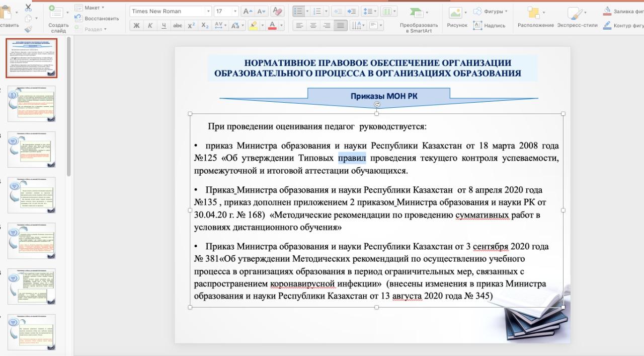This screenshot has width=644, height=356.
Task: Toggle italic formatting (К)
Action: (150, 25)
